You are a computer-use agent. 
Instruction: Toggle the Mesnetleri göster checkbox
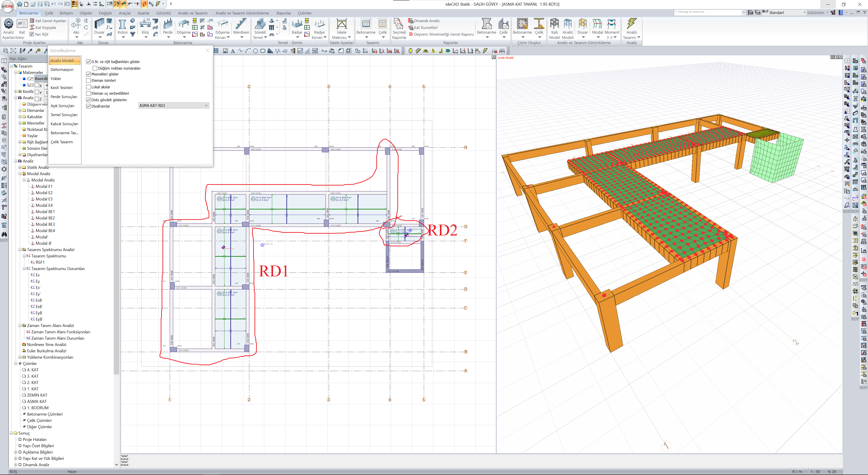pyautogui.click(x=89, y=74)
